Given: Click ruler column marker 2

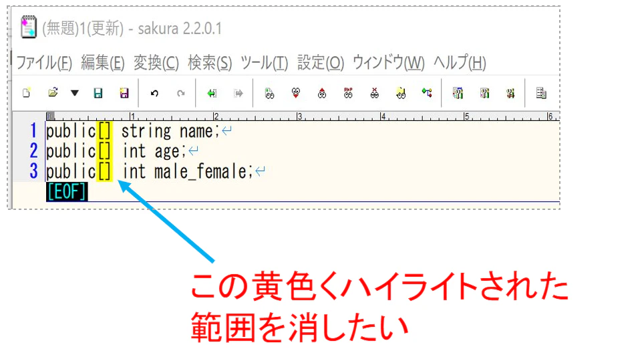Looking at the screenshot, I should pos(216,116).
